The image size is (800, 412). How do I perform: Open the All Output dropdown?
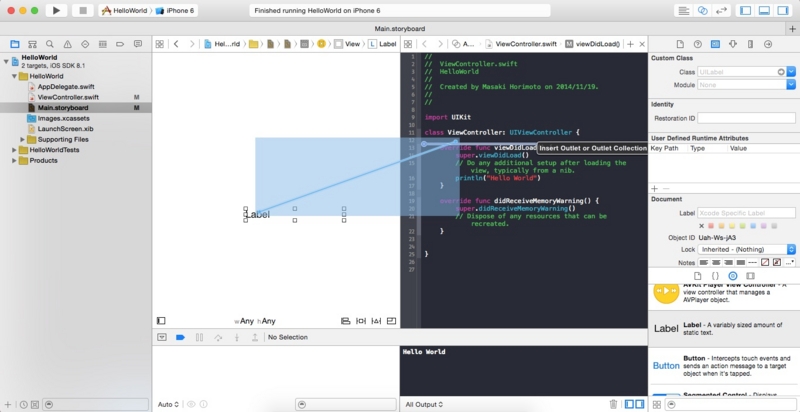424,404
